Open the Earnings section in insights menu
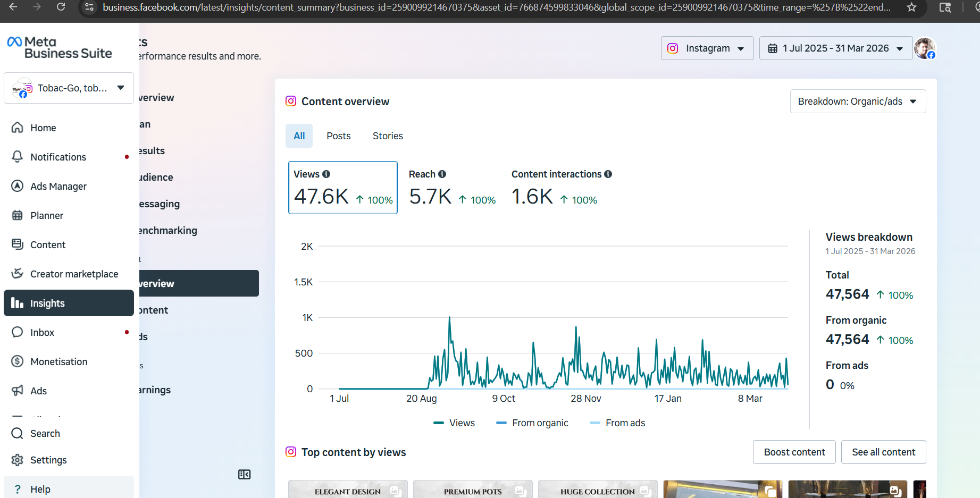 155,390
